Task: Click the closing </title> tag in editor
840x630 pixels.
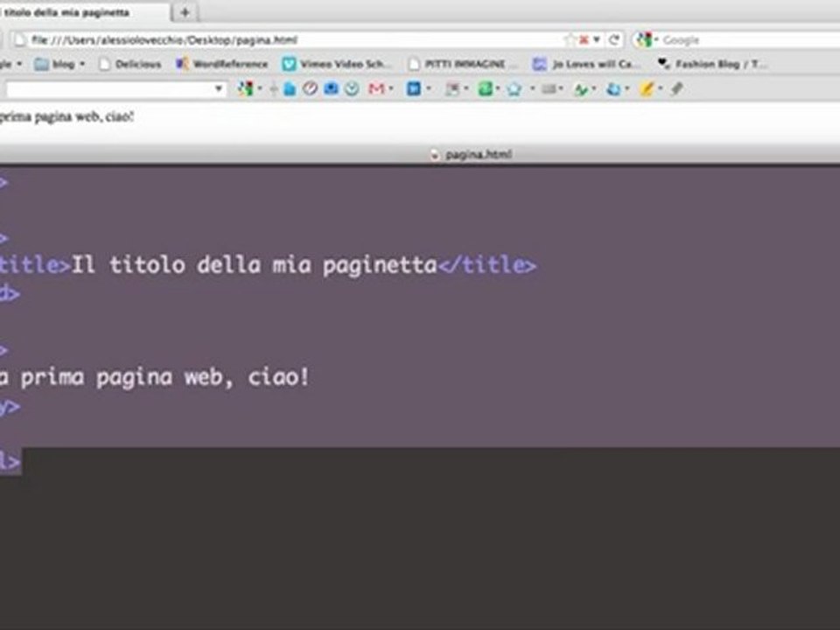Action: click(x=487, y=264)
